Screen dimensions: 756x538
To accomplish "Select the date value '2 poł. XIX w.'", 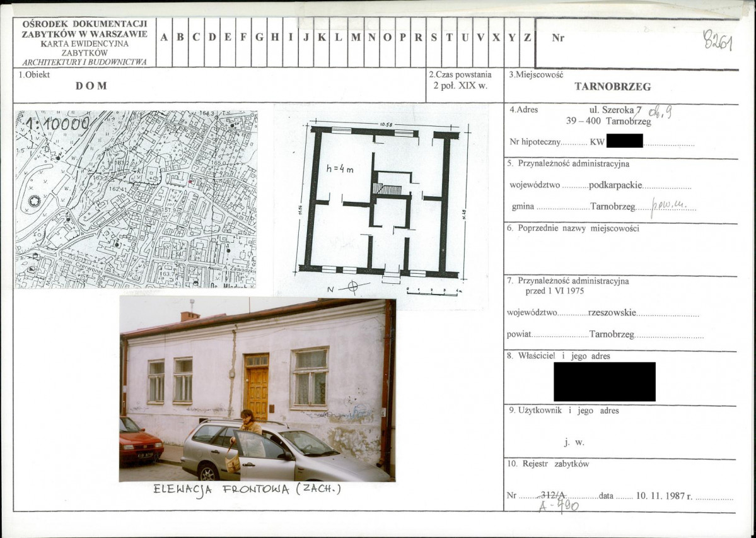I will tap(460, 86).
